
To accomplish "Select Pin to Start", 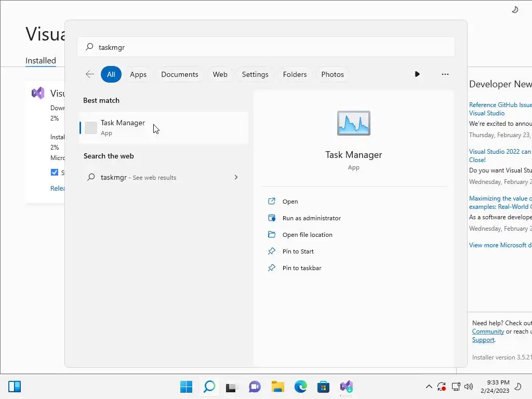I will (x=298, y=251).
